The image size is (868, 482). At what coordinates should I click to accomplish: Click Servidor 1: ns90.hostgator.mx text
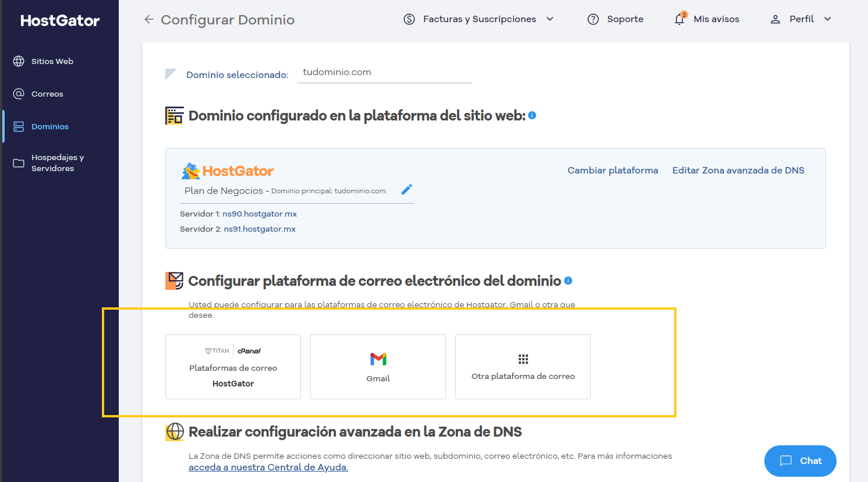point(238,214)
